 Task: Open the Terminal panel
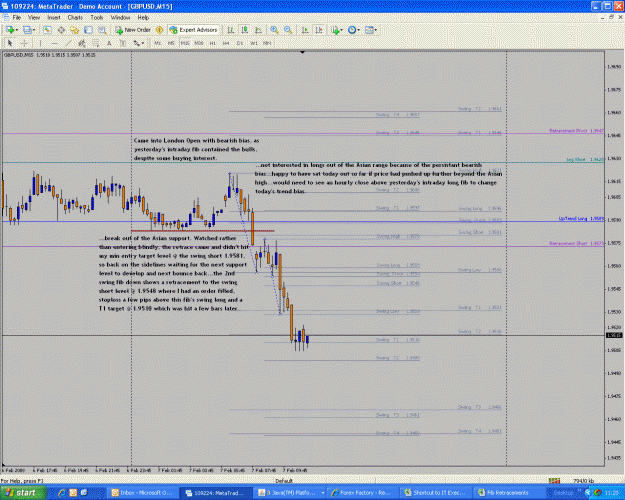pos(88,30)
